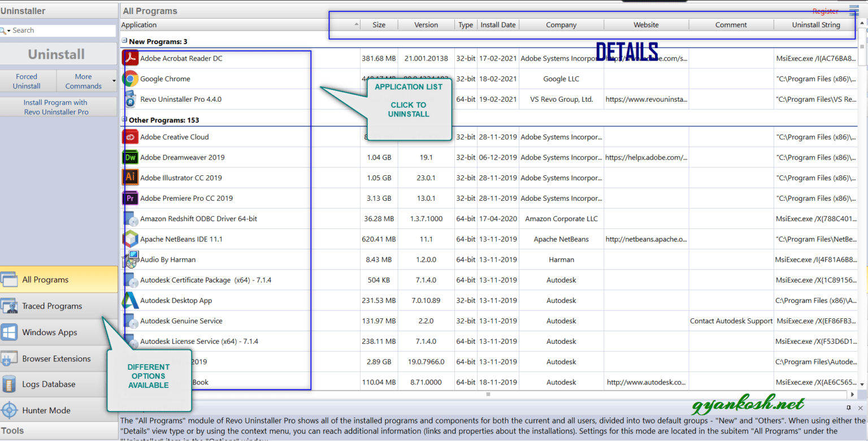The image size is (868, 441).
Task: Click the Adobe Premiere Pro CC 2019 icon
Action: (x=131, y=198)
